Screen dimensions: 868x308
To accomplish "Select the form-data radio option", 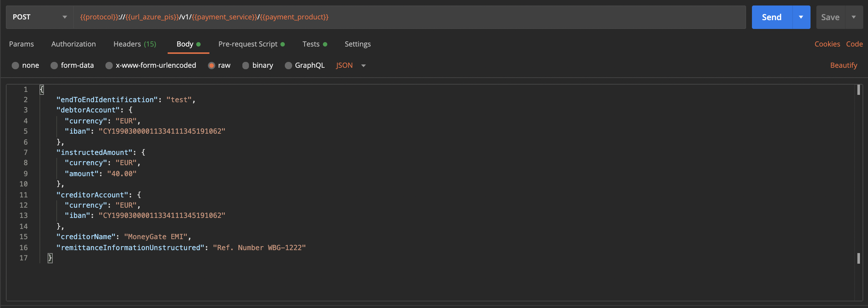I will point(54,66).
